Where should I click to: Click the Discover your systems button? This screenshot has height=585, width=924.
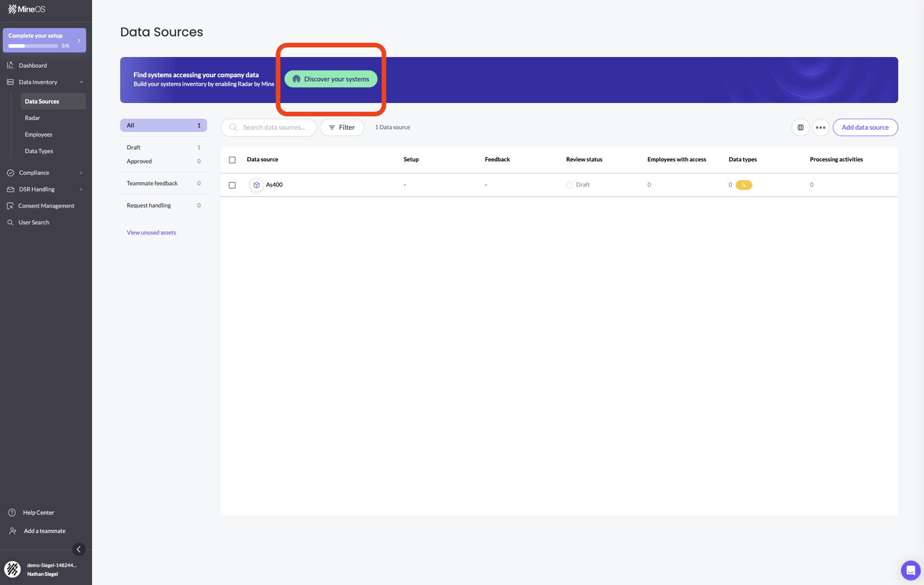331,79
